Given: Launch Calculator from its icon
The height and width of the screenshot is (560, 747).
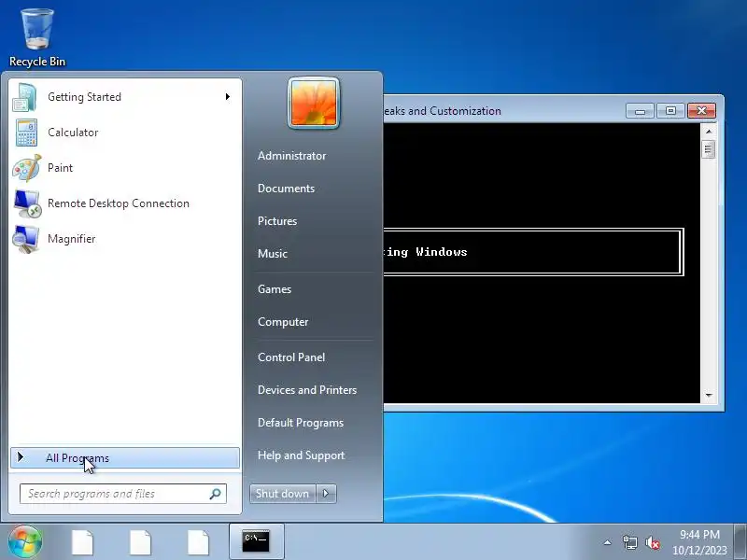Looking at the screenshot, I should pos(26,133).
